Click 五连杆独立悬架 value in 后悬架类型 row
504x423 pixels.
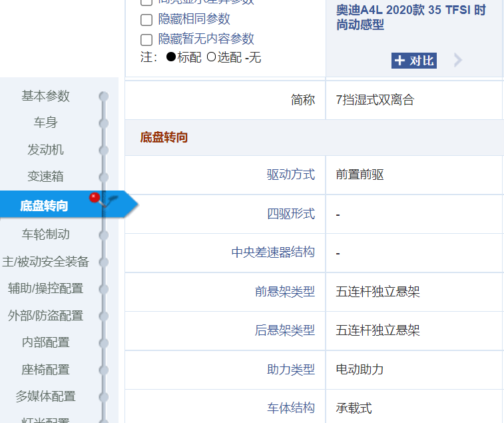[378, 330]
